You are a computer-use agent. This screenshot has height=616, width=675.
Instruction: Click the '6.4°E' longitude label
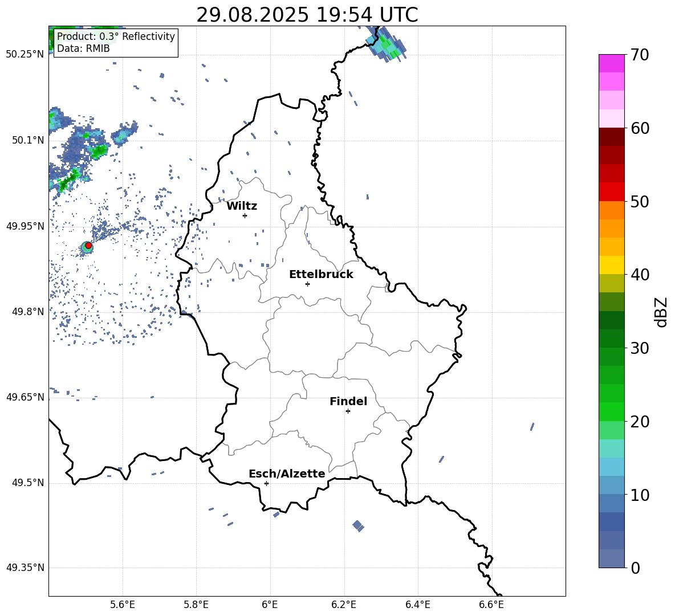pyautogui.click(x=417, y=605)
